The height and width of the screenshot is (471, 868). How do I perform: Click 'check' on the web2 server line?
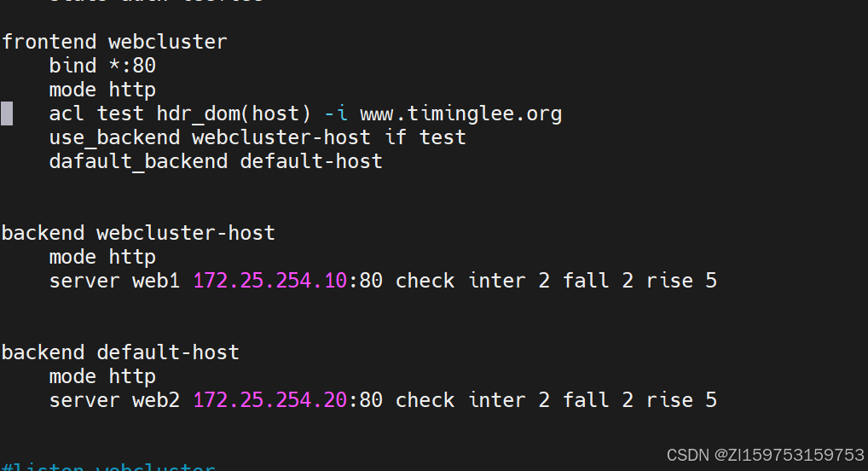[425, 401]
